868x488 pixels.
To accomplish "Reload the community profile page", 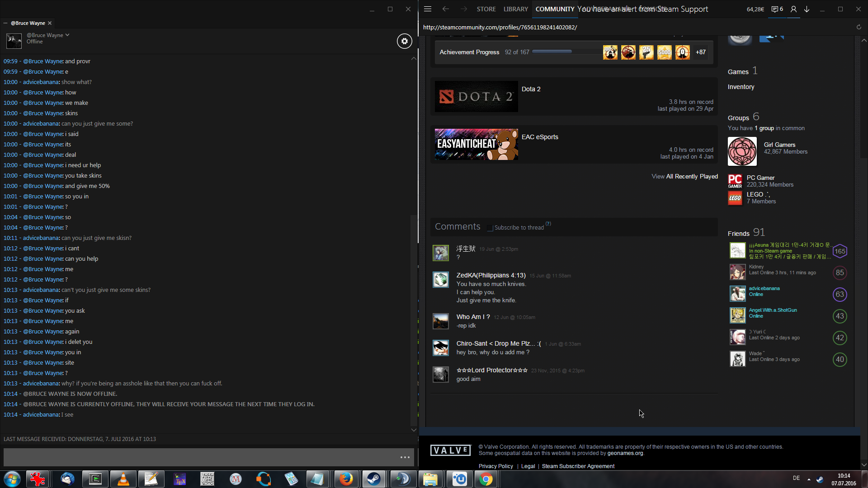I will [x=859, y=27].
